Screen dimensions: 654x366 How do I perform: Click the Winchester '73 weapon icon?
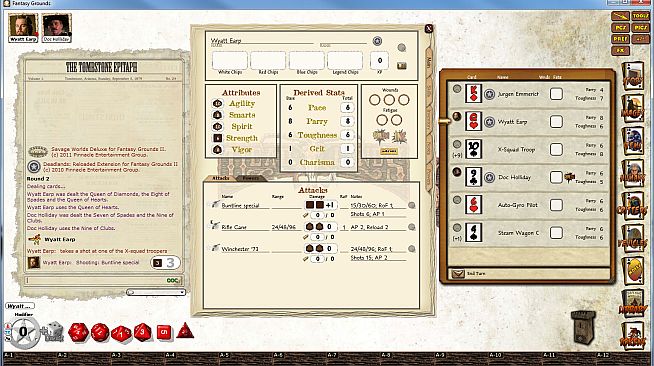tap(215, 248)
